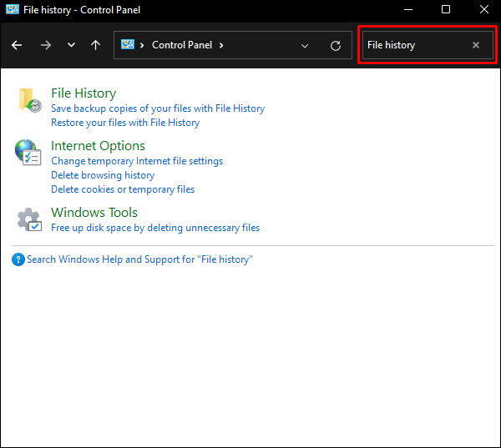Refresh the Control Panel view
The height and width of the screenshot is (448, 501).
click(336, 45)
